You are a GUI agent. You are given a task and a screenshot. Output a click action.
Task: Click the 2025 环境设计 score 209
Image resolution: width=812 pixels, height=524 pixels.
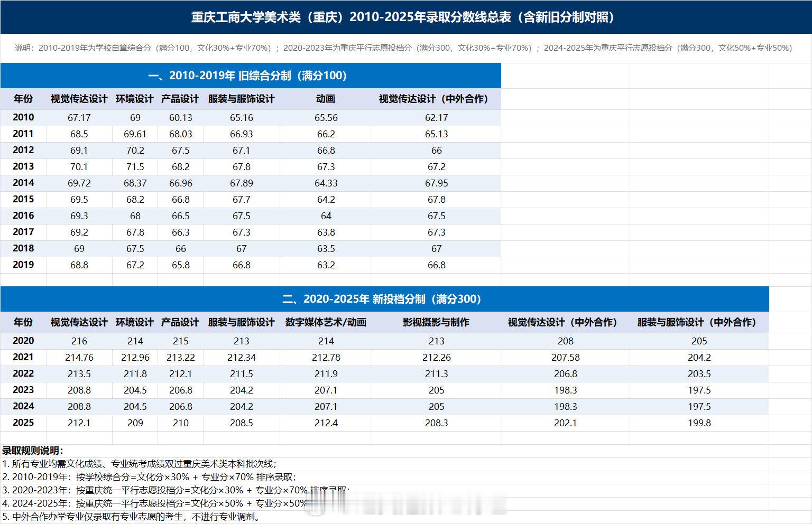click(135, 423)
